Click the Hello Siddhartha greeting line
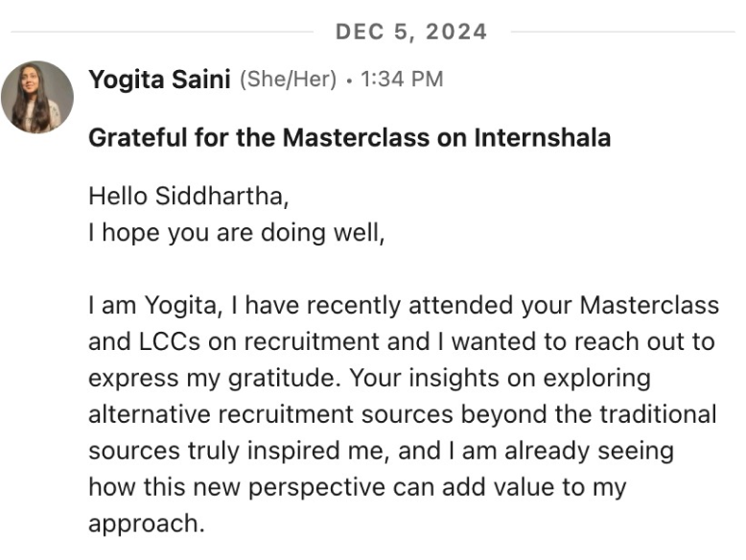Image resolution: width=746 pixels, height=560 pixels. point(189,196)
